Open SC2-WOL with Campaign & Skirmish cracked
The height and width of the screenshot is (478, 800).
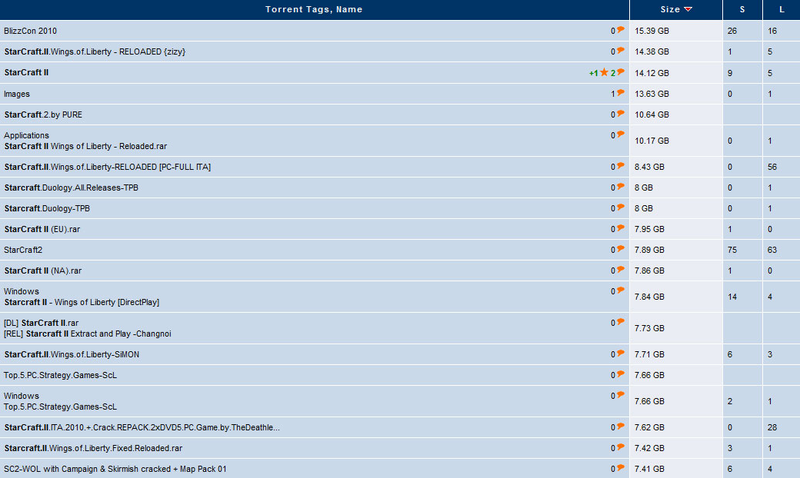115,469
